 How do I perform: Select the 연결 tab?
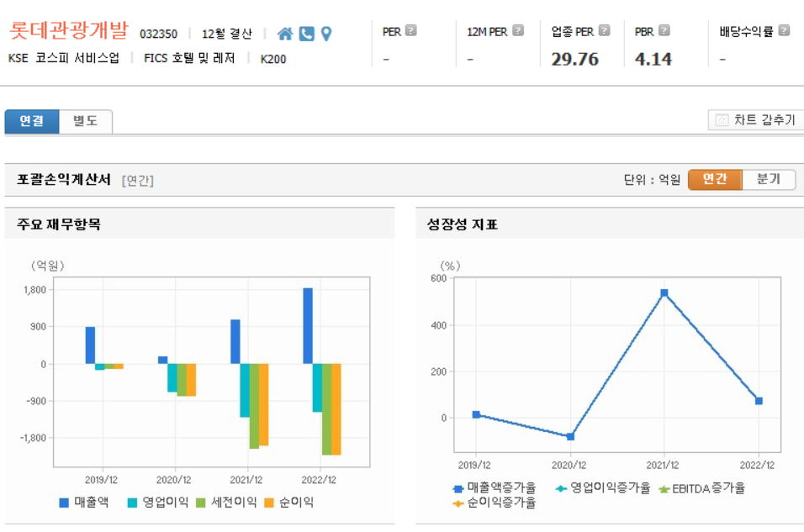(x=31, y=120)
